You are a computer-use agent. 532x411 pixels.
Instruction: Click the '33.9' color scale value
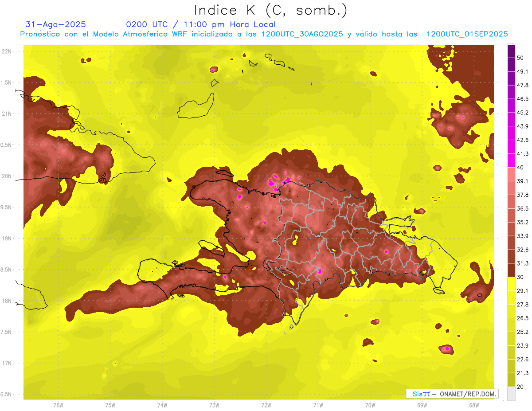tap(523, 236)
